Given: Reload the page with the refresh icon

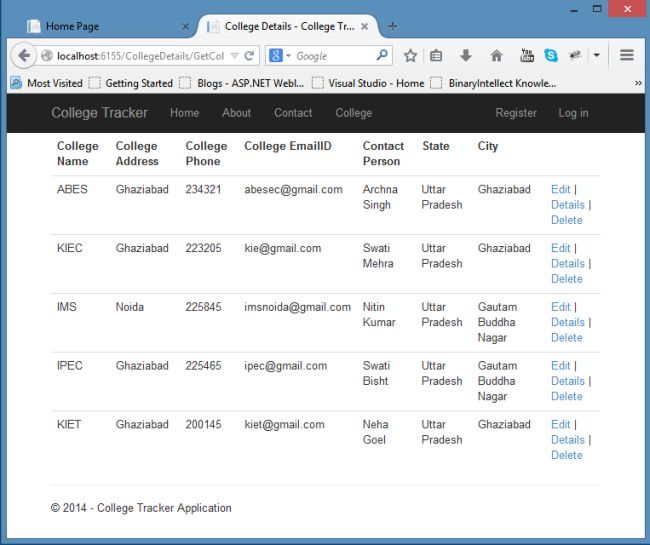Looking at the screenshot, I should click(x=249, y=56).
